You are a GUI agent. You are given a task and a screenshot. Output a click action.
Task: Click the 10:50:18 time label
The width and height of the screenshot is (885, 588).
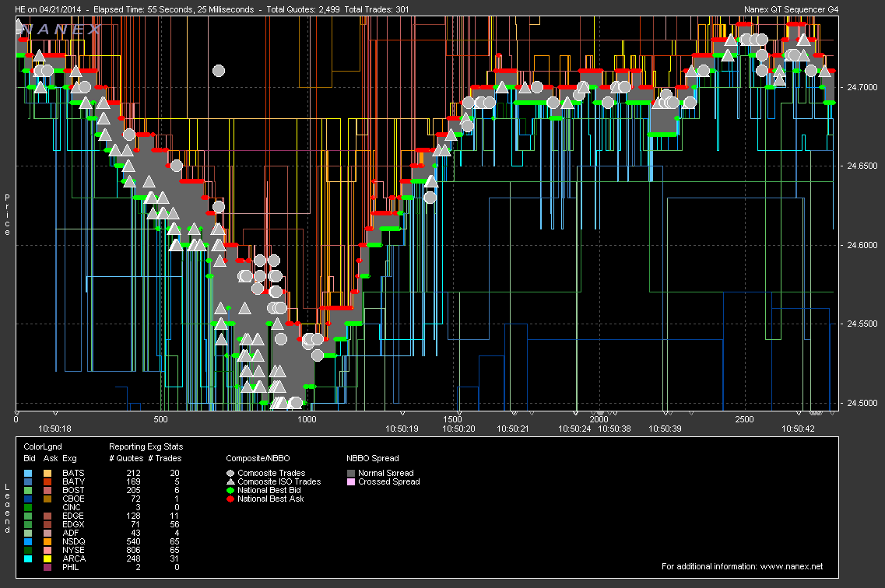point(54,429)
